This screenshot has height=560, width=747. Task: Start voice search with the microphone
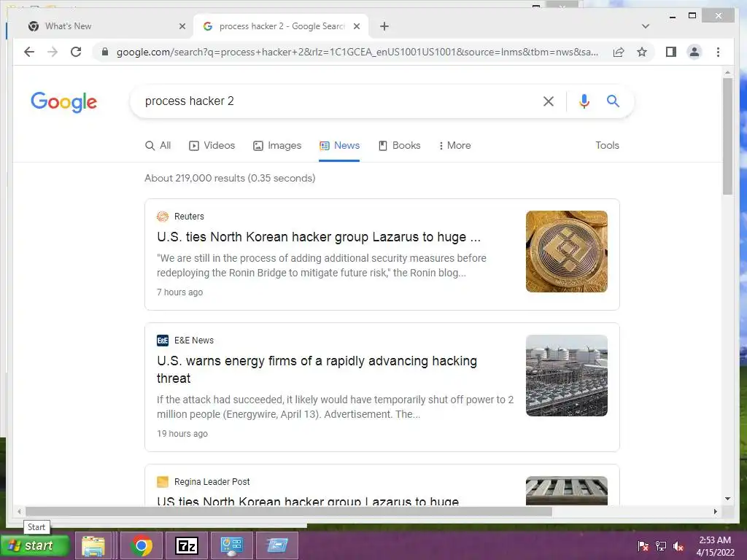[x=584, y=101]
